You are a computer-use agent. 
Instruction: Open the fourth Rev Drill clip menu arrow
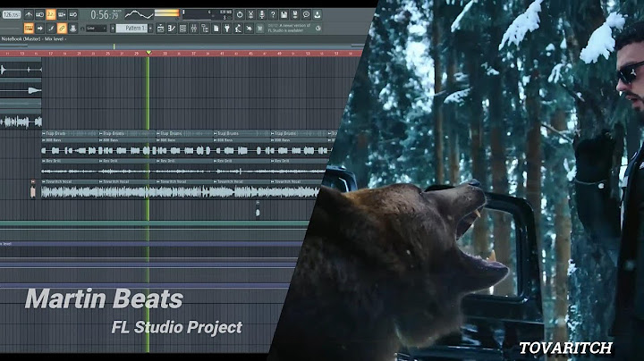(216, 161)
